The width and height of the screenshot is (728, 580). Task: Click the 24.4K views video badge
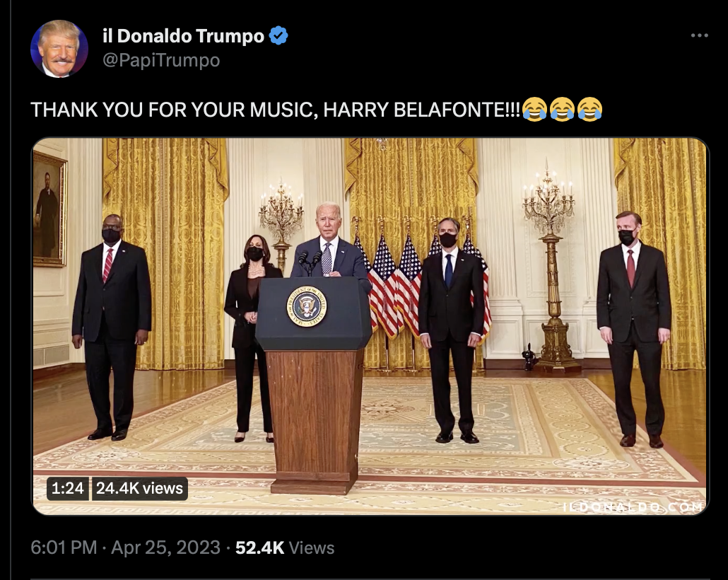point(140,489)
